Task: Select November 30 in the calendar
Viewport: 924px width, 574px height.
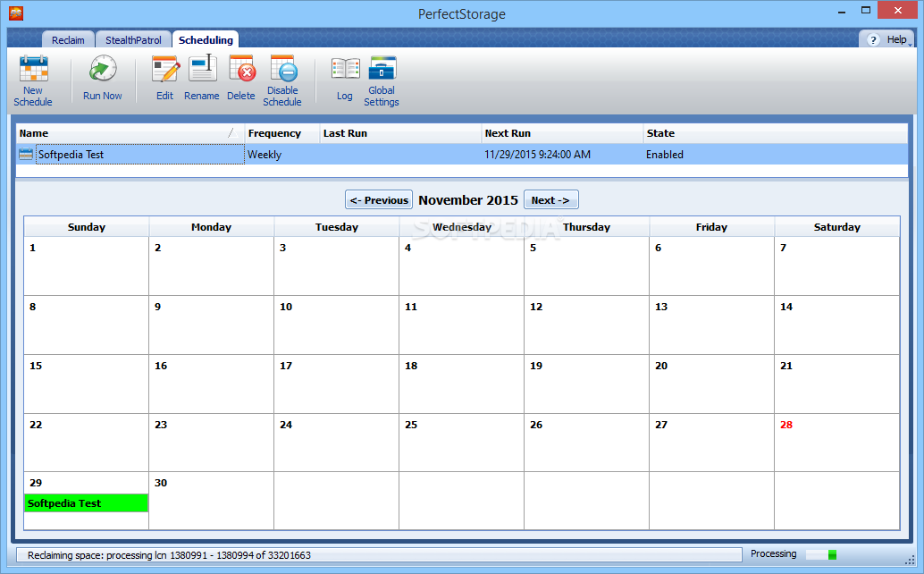Action: click(211, 501)
